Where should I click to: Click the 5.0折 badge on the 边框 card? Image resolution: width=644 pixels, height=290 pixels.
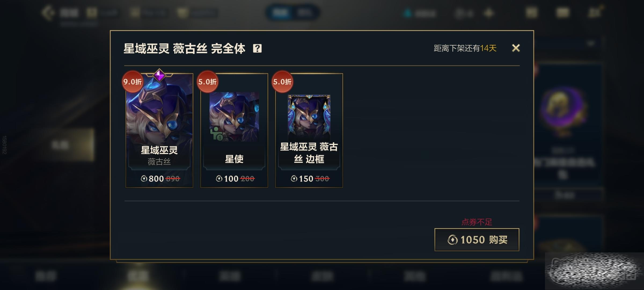(282, 82)
